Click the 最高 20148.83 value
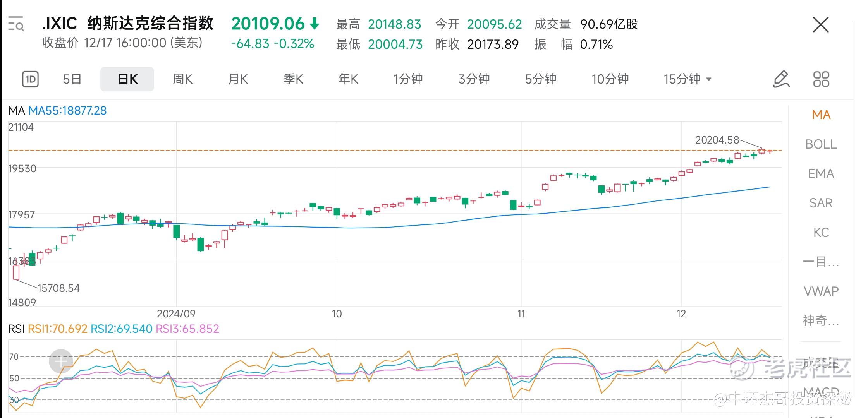 [394, 24]
